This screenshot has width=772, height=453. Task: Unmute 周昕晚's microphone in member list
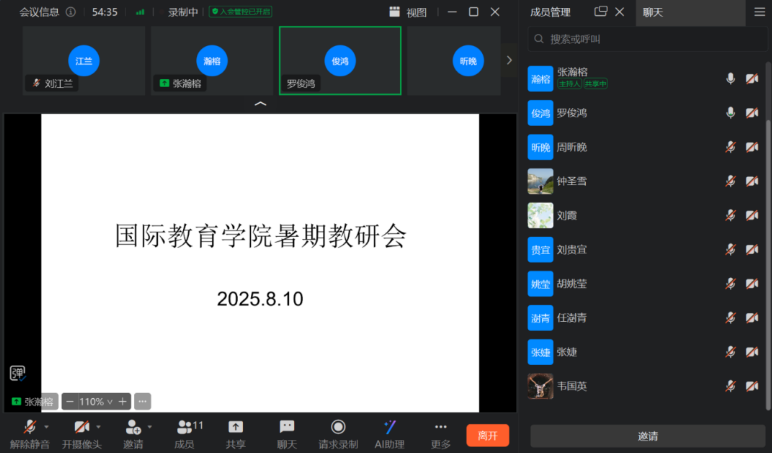731,147
